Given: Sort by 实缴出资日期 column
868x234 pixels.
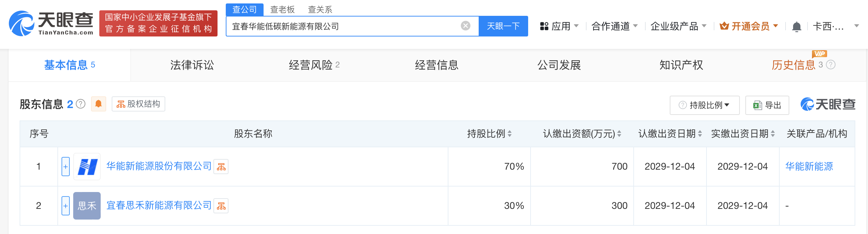Looking at the screenshot, I should (773, 134).
